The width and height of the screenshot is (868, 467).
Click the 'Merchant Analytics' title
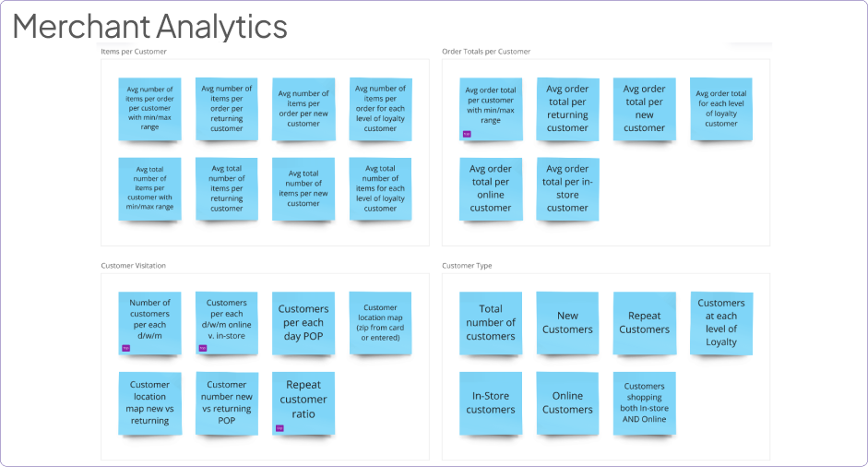tap(150, 26)
